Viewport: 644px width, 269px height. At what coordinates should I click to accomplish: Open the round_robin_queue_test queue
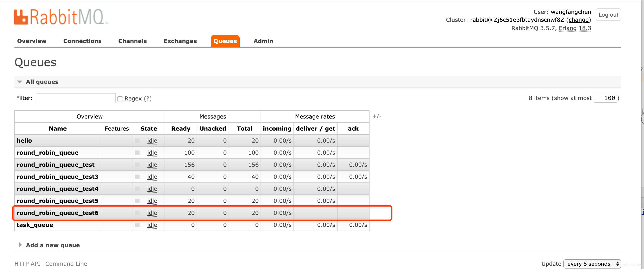pyautogui.click(x=55, y=164)
